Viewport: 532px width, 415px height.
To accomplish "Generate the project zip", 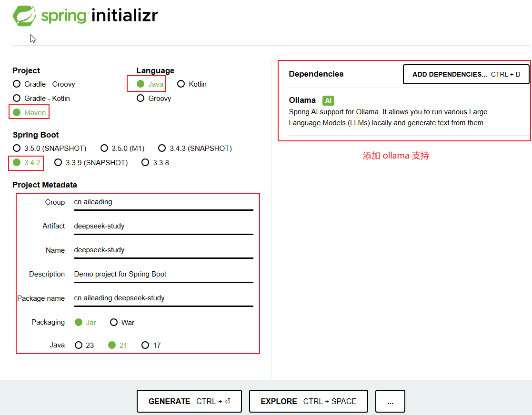I will (190, 401).
